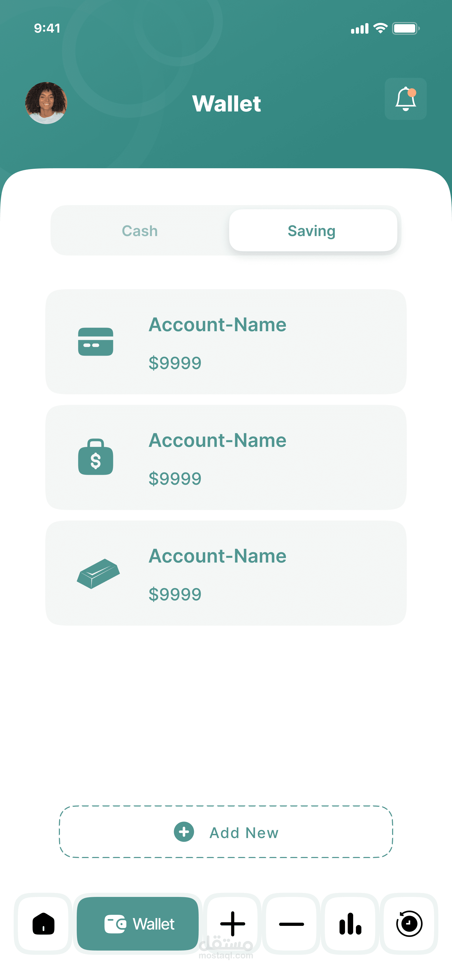Open statistics bar chart icon
452x980 pixels.
[350, 924]
